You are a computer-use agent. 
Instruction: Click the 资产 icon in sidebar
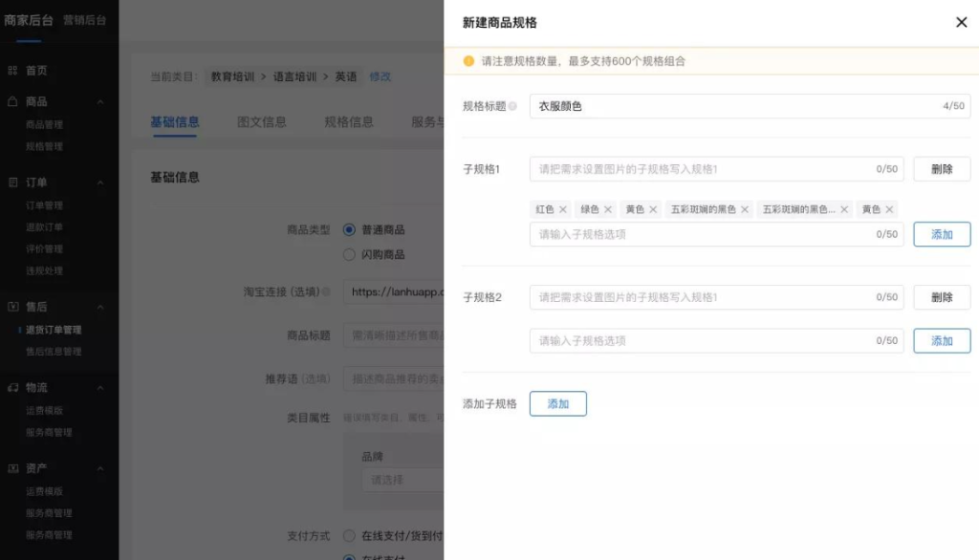point(12,468)
